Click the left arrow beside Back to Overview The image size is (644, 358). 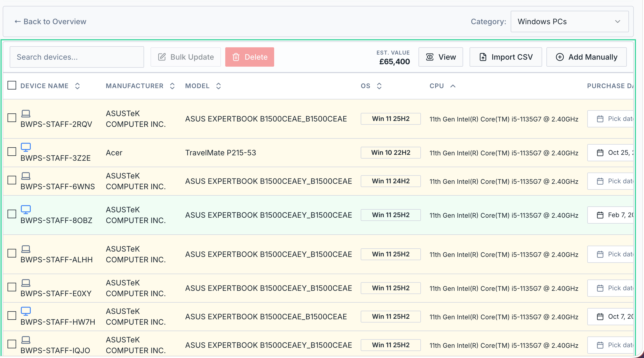(18, 22)
